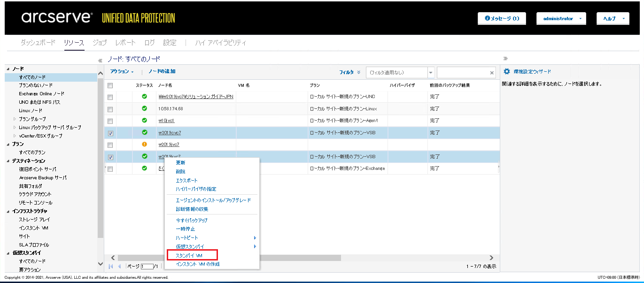
Task: Sort by the 前回のバックアップ結果 column header
Action: 450,85
